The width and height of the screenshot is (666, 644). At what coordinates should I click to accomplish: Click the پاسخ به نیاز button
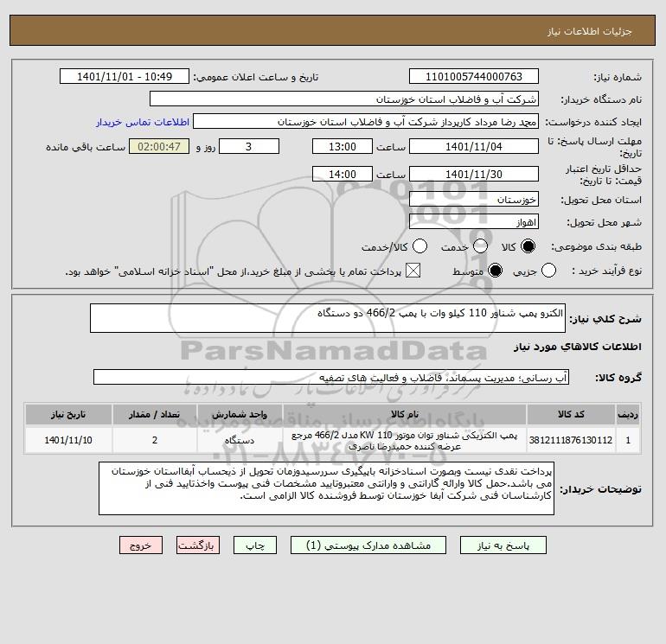(x=503, y=545)
